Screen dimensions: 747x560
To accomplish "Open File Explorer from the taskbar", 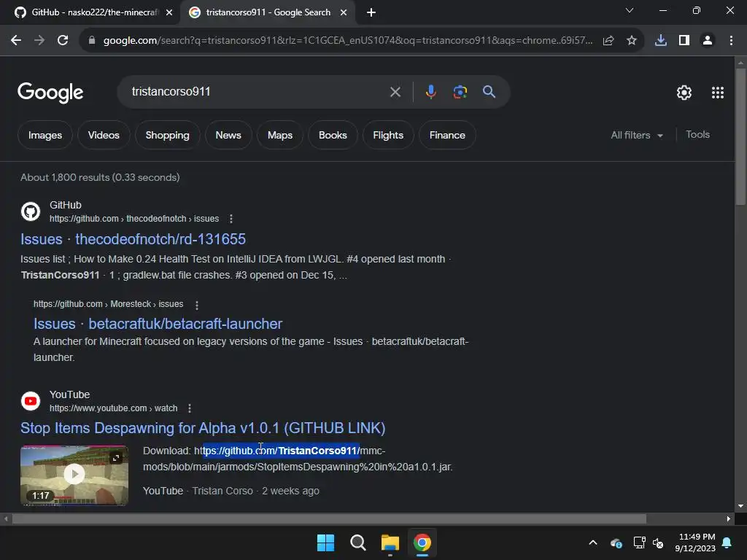I will point(390,542).
